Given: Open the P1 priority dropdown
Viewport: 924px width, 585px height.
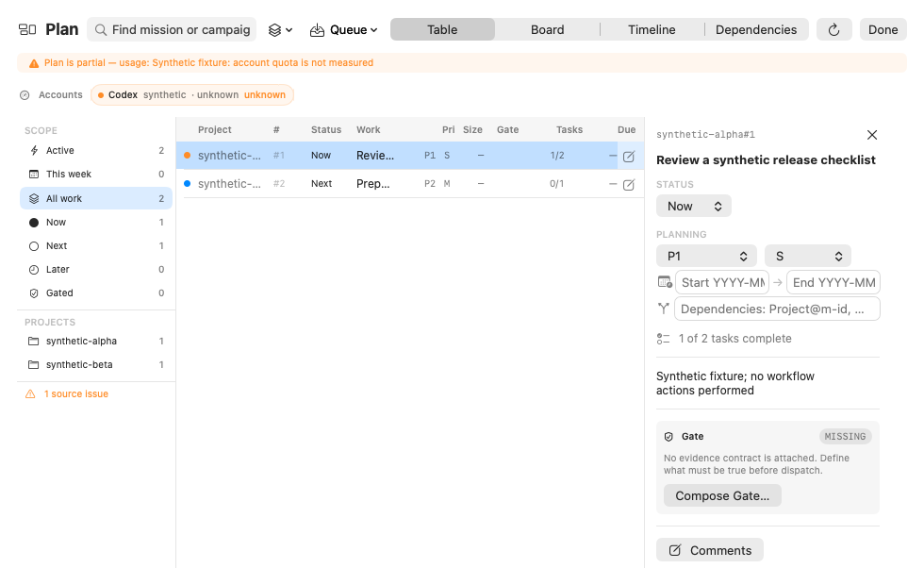Looking at the screenshot, I should [706, 256].
